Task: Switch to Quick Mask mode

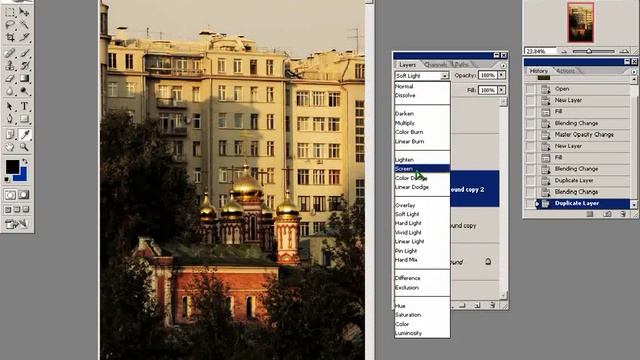Action: (x=24, y=195)
